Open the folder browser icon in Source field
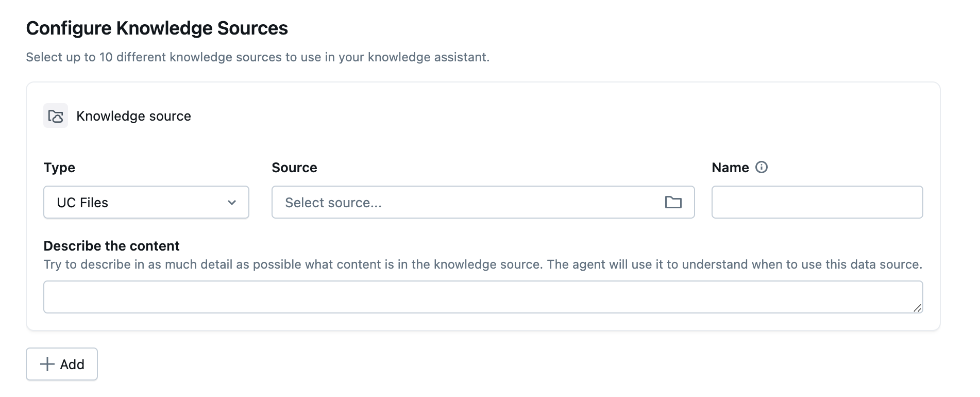Screen dimensions: 980x397 click(673, 203)
